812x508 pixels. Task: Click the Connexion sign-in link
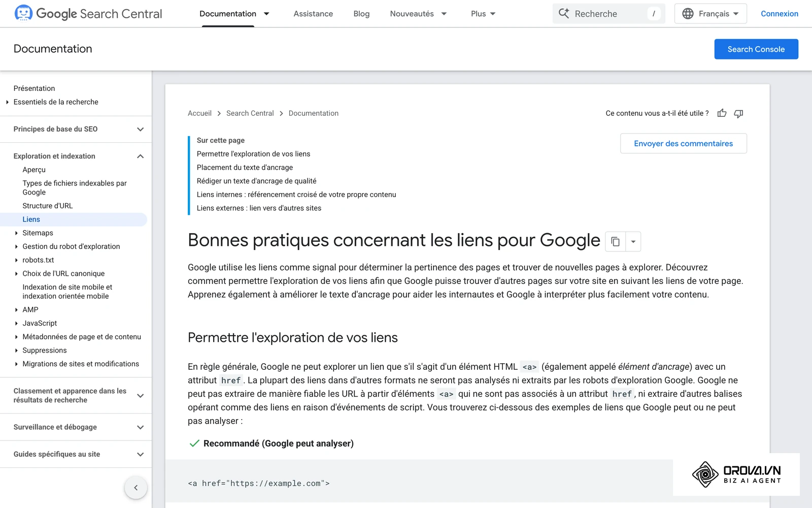point(779,14)
